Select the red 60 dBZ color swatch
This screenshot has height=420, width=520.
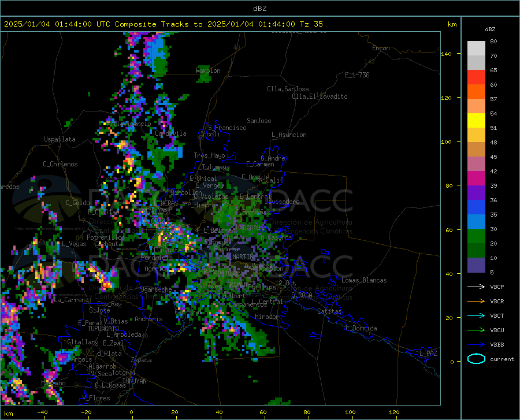coord(476,77)
